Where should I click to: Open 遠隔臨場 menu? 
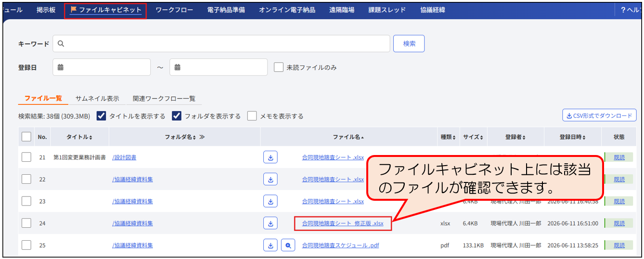point(342,10)
